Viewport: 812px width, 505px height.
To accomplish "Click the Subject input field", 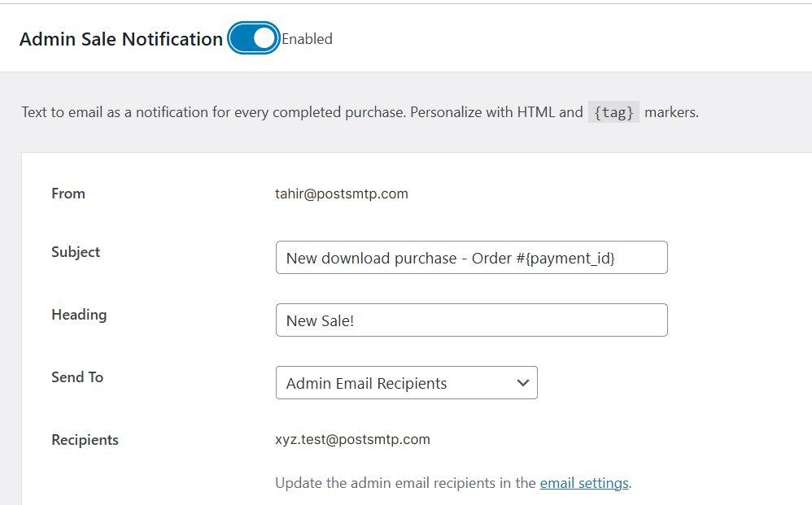I will pyautogui.click(x=471, y=258).
